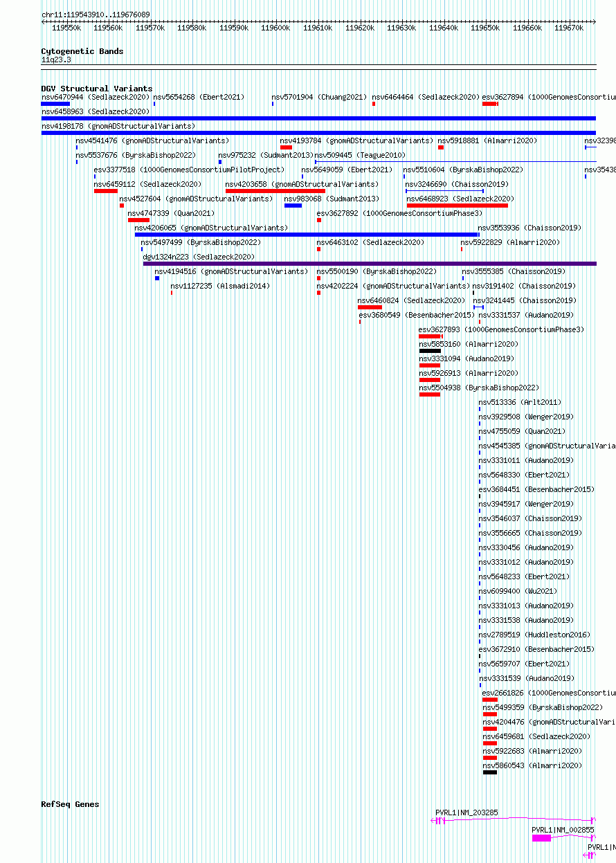Click blue bar under nsv4206065
This screenshot has height=863, width=616.
[x=307, y=235]
